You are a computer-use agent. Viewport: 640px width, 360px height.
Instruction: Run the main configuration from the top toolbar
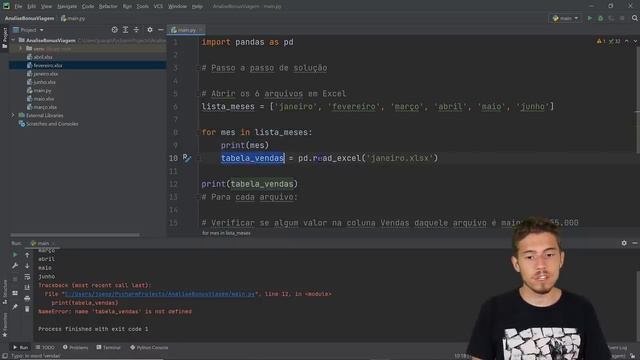589,18
